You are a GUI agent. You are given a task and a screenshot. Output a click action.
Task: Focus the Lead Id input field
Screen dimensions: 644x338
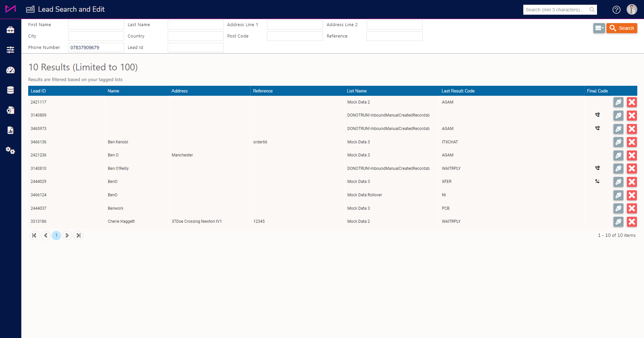pyautogui.click(x=196, y=48)
